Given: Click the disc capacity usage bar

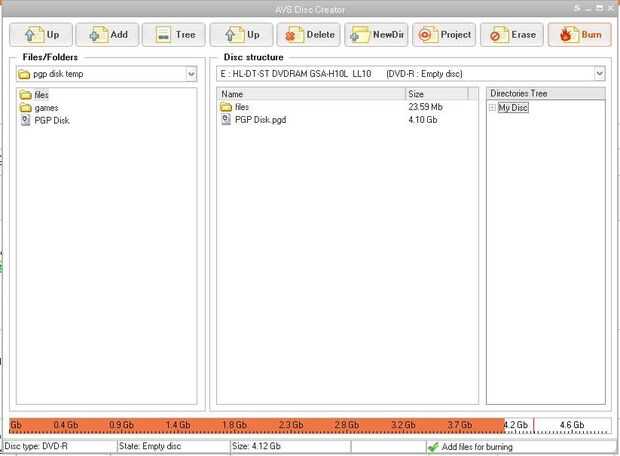Looking at the screenshot, I should [310, 426].
